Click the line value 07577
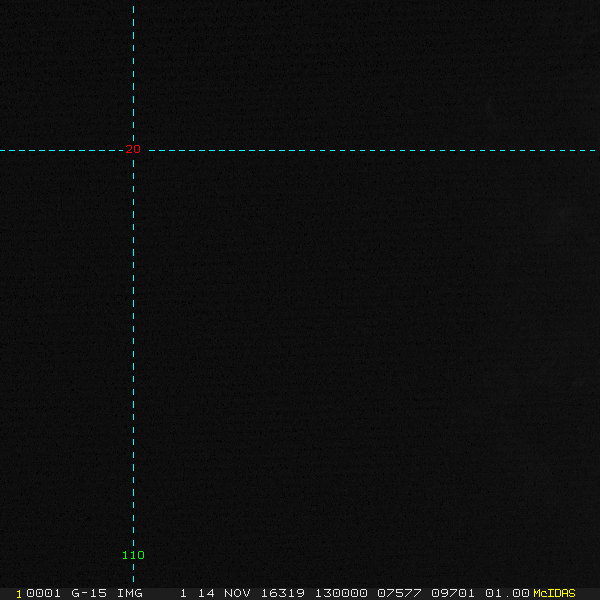Viewport: 600px width, 600px height. [399, 593]
